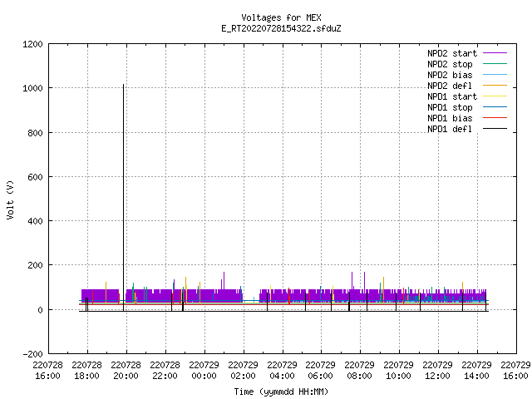Click the x-axis tick '220729 00:00'
The image size is (532, 399).
point(204,371)
